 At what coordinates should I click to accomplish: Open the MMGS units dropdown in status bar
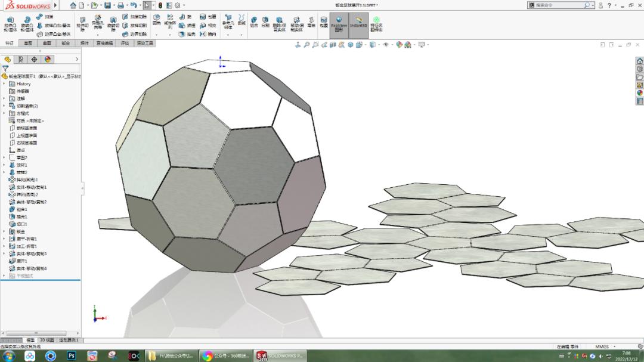[x=603, y=346]
